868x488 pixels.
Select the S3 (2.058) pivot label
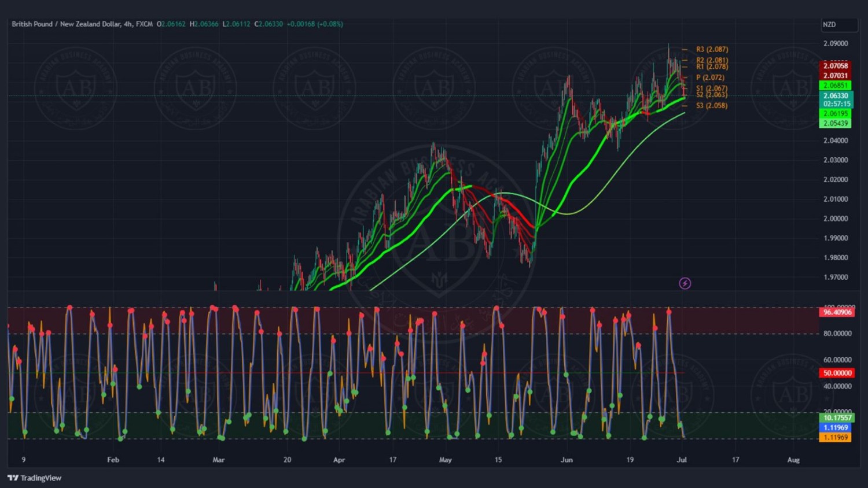tap(712, 106)
